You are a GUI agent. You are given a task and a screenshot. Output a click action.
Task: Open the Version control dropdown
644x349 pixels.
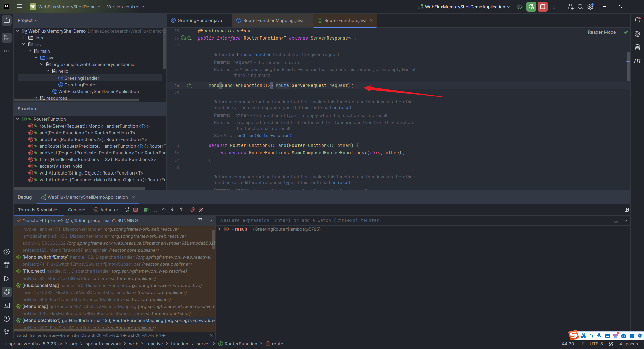[x=125, y=7]
